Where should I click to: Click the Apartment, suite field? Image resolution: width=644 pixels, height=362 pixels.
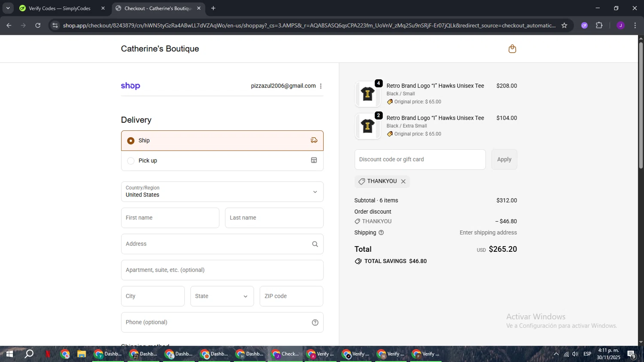click(222, 270)
